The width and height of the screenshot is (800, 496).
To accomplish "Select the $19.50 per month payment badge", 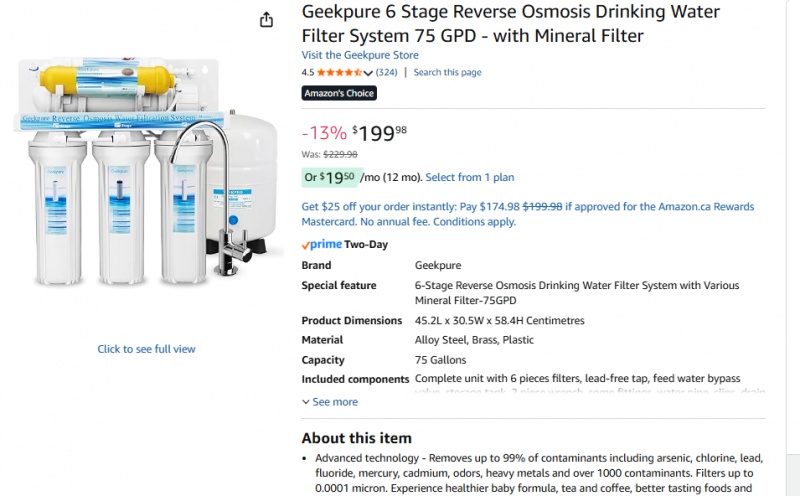I will coord(330,178).
